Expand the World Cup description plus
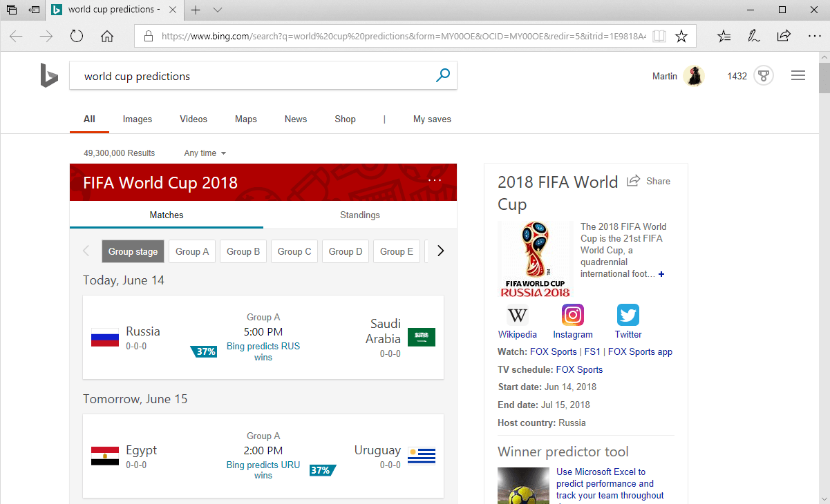The height and width of the screenshot is (504, 830). 661,274
